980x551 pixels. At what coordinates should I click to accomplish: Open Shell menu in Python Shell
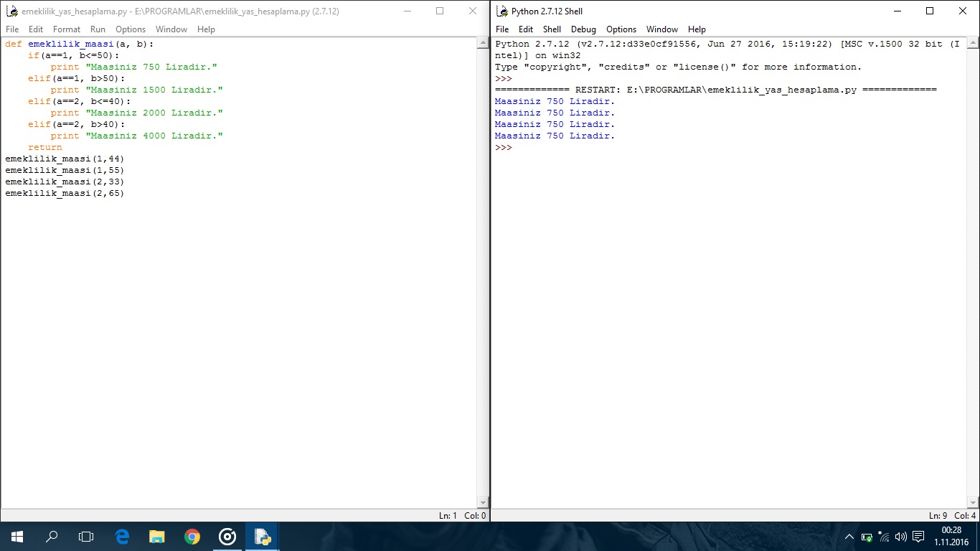tap(552, 29)
